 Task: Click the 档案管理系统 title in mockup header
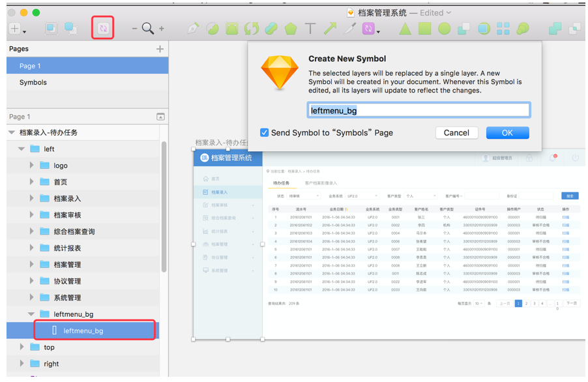(231, 158)
